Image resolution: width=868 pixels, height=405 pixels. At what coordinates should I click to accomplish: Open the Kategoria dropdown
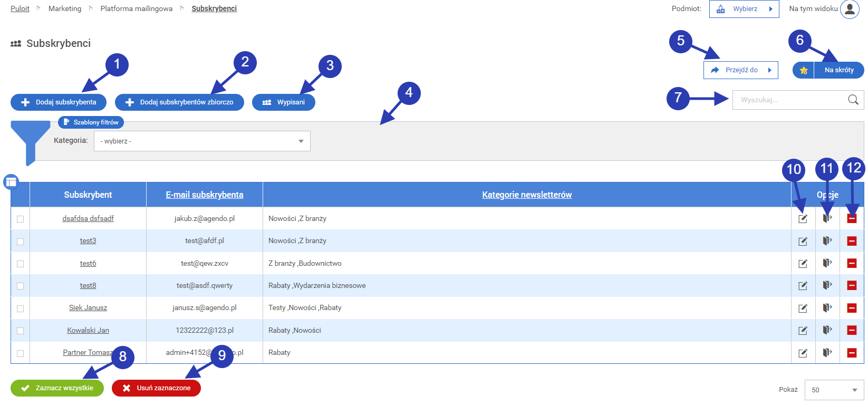pos(202,141)
